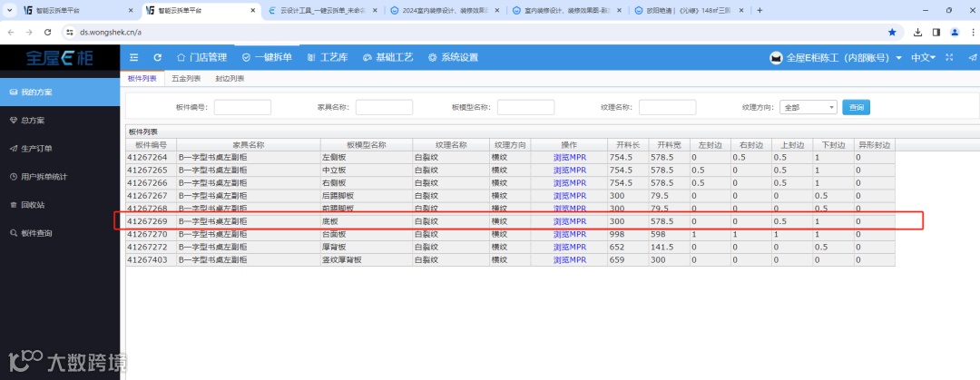Switch to 2024室内装修设计 browser tab

445,11
